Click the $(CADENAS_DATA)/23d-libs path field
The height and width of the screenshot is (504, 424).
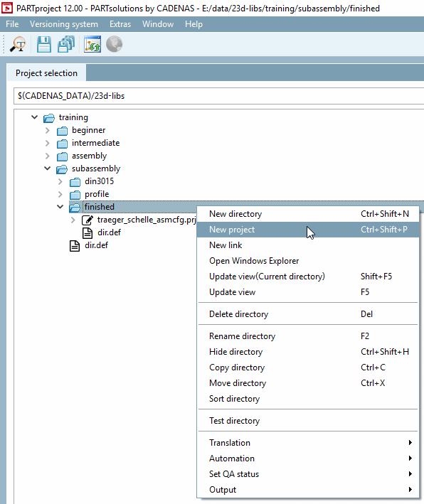point(218,96)
